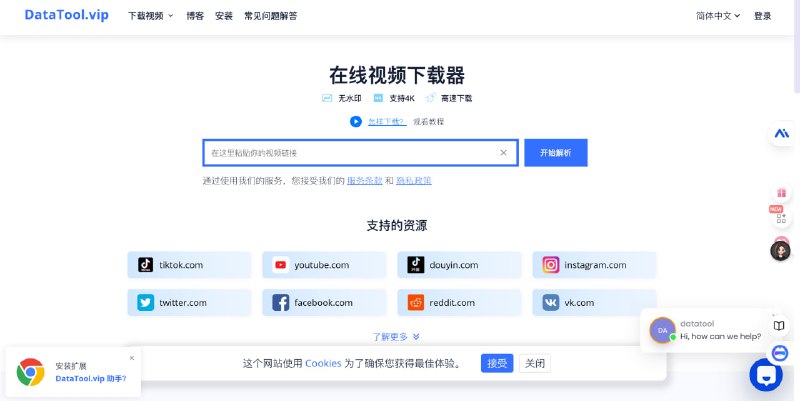This screenshot has width=800, height=401.
Task: Clear the video link field with X
Action: pyautogui.click(x=503, y=153)
